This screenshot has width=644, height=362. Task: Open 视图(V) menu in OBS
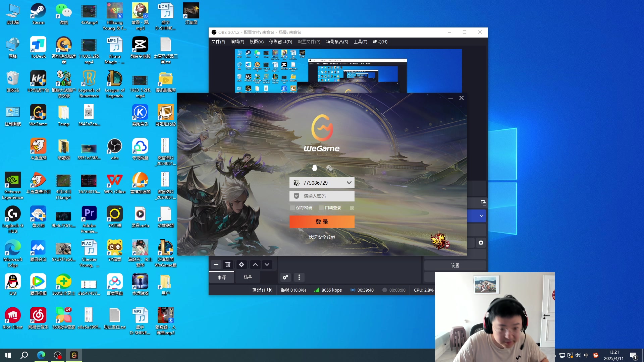257,42
